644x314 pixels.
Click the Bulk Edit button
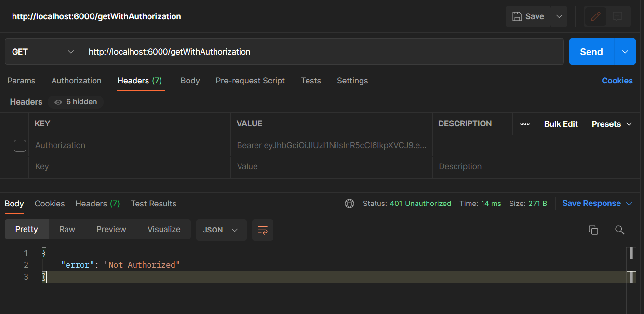[x=561, y=124]
